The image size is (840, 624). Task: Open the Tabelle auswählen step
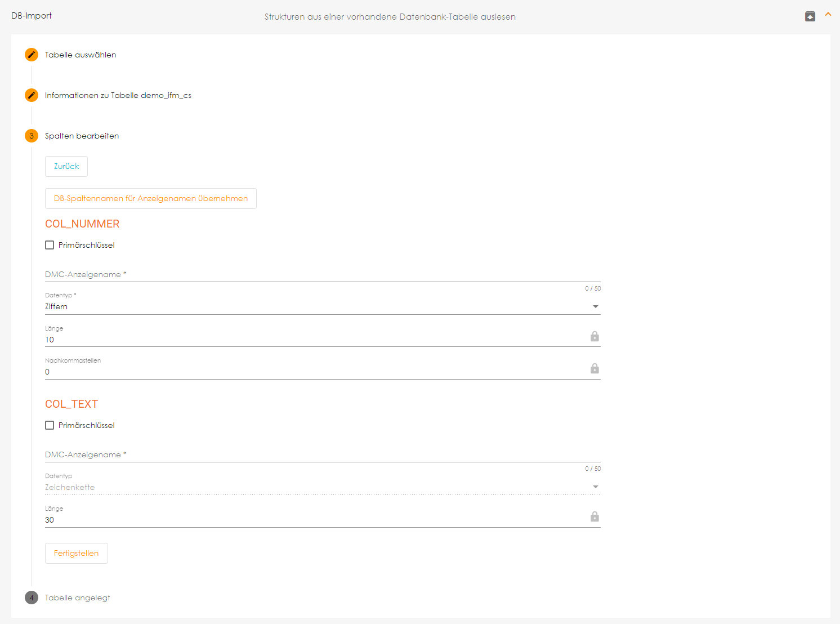click(x=81, y=55)
